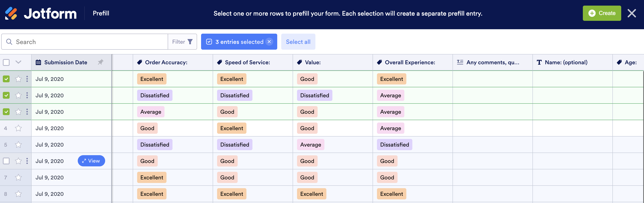Image resolution: width=644 pixels, height=203 pixels.
Task: Close the Prefill dialog
Action: coord(631,13)
